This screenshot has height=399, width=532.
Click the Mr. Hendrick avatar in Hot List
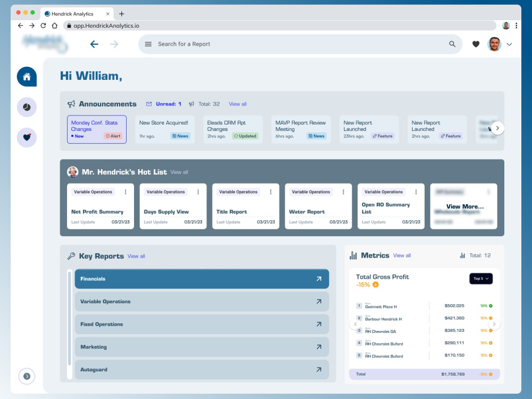pyautogui.click(x=72, y=172)
